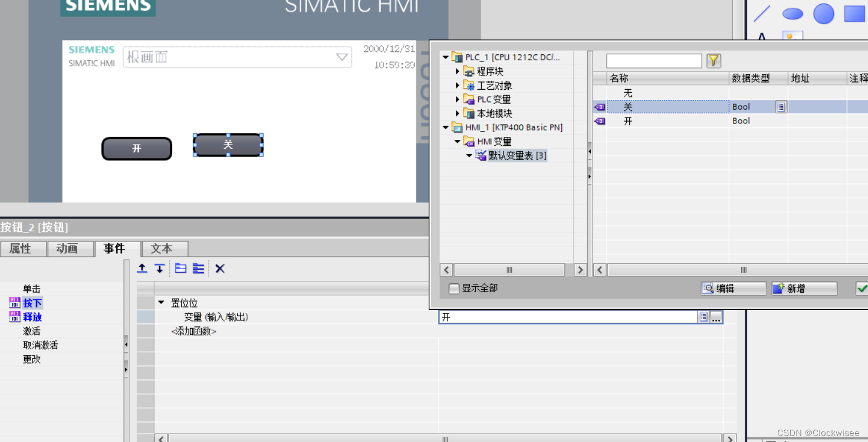Image resolution: width=868 pixels, height=442 pixels.
Task: Collapse the PLC_1 tree node
Action: point(446,57)
